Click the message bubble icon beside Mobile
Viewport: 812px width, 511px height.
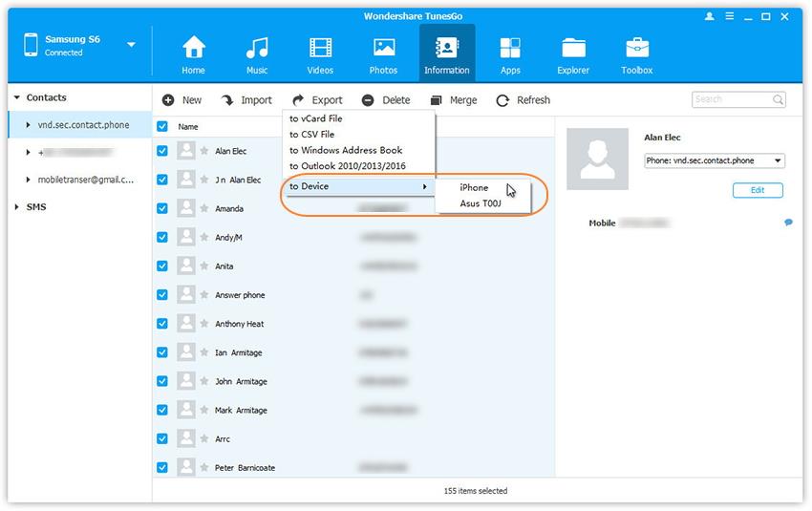point(788,223)
